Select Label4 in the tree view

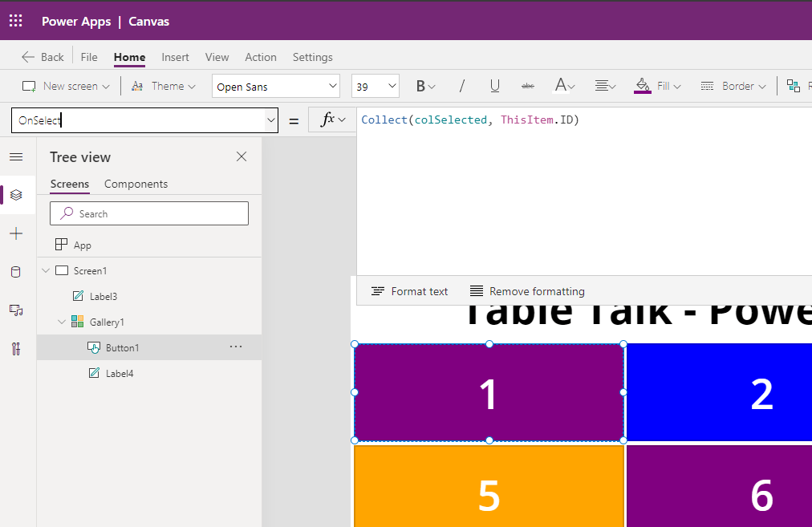149,373
